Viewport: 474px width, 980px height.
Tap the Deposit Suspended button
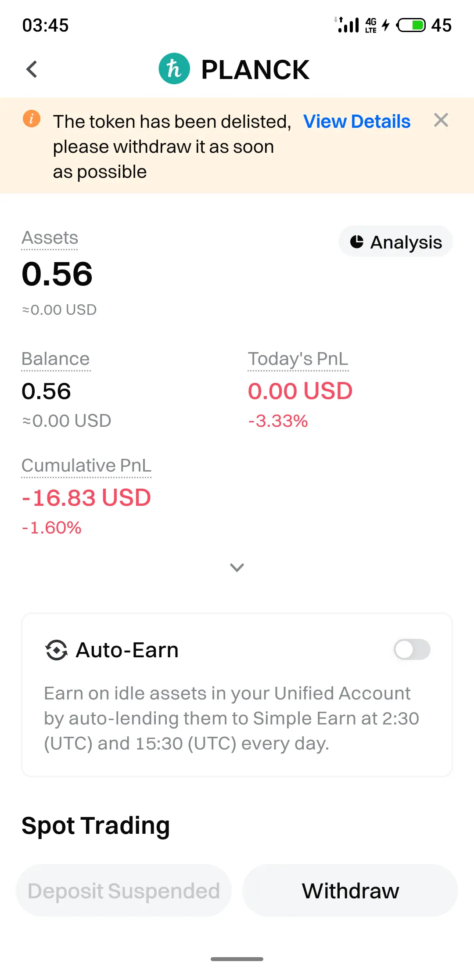(x=124, y=891)
